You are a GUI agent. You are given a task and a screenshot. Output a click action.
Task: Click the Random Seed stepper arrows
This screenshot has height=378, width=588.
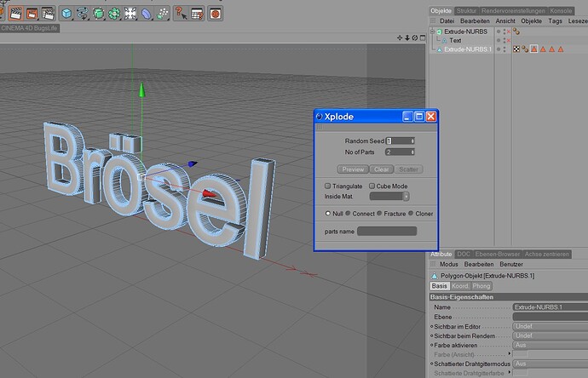click(412, 140)
